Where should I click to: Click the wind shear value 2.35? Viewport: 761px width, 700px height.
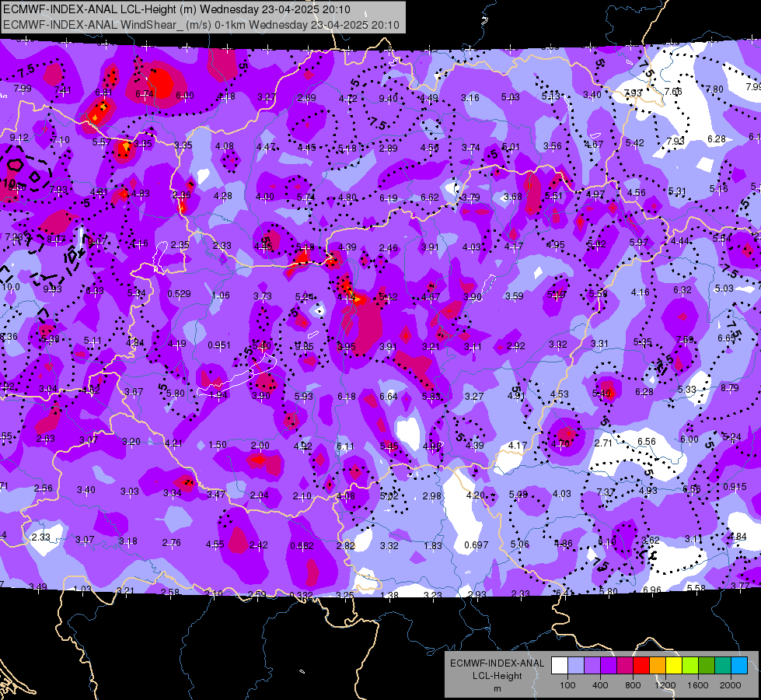click(180, 244)
